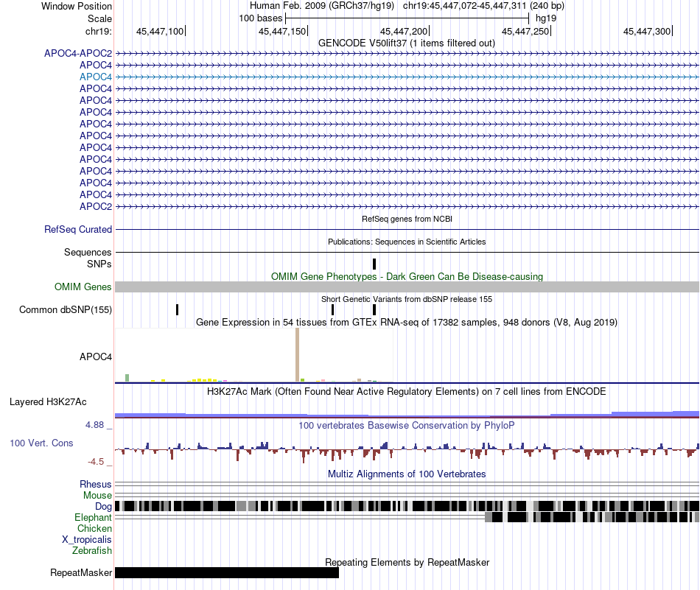Open Short Genetic Variants from dbSNP title
The height and width of the screenshot is (590, 700).
tap(407, 299)
